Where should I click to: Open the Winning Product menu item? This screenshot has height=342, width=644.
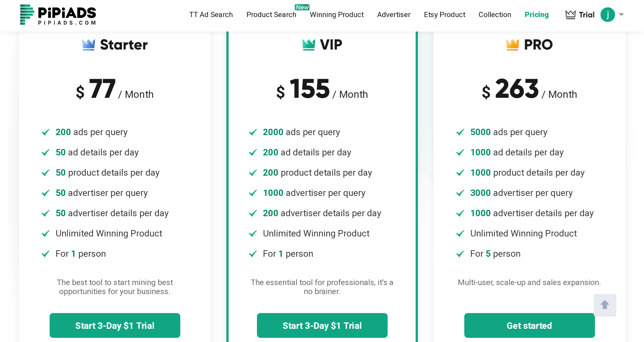coord(337,15)
